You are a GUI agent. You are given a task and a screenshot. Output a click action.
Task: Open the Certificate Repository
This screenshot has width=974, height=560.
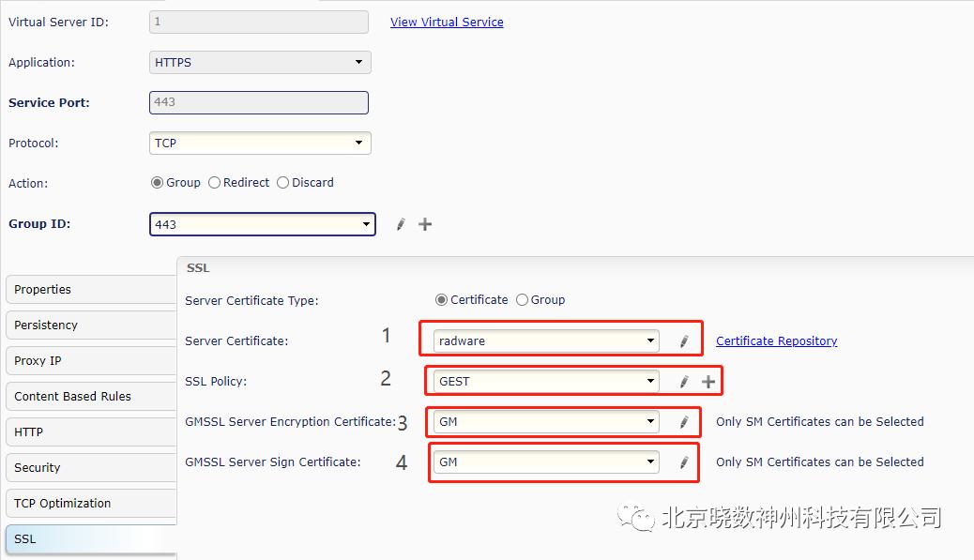coord(776,341)
